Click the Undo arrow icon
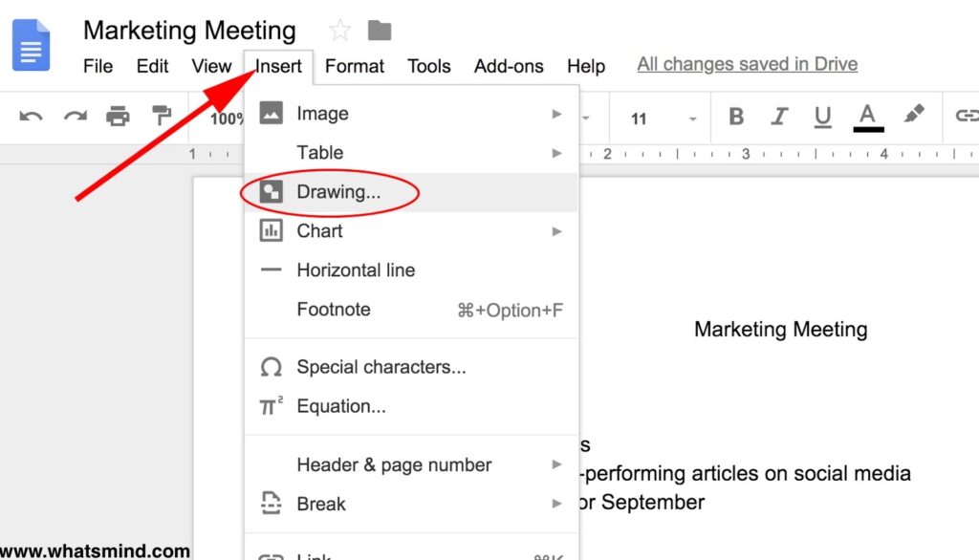 [31, 117]
